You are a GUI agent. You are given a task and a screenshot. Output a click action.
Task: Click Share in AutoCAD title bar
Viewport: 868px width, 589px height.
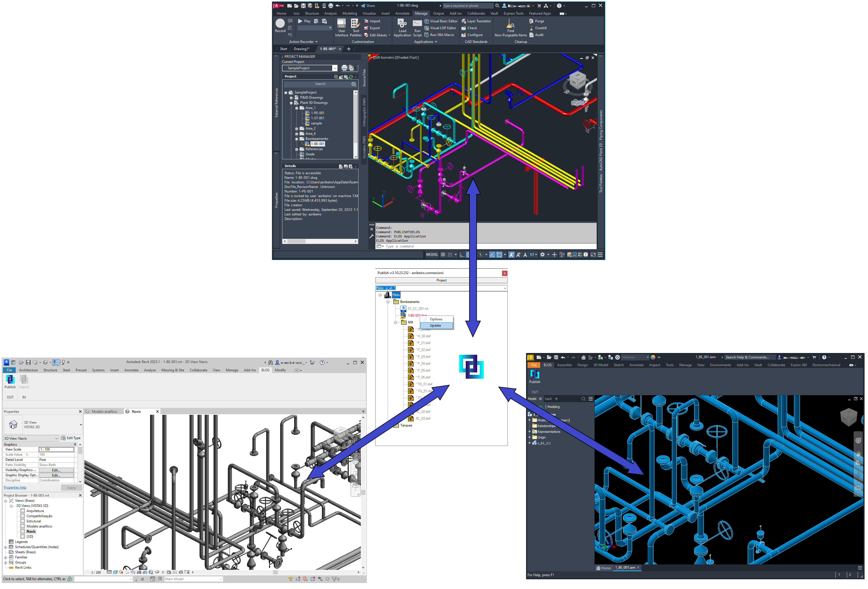[x=367, y=6]
